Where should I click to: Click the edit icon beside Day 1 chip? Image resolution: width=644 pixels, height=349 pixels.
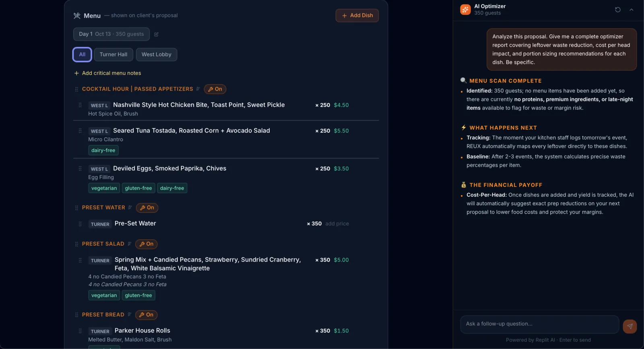point(156,34)
